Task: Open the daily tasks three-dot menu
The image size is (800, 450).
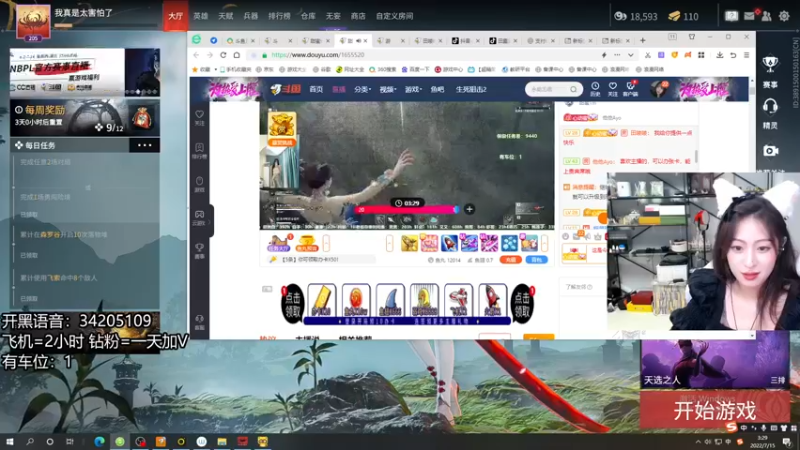Action: (x=144, y=145)
